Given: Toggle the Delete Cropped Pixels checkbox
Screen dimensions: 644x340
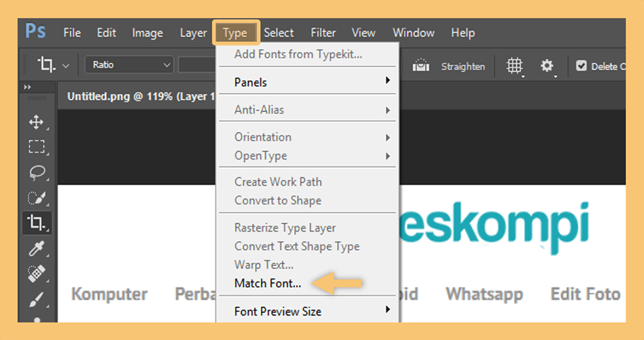Looking at the screenshot, I should point(581,65).
